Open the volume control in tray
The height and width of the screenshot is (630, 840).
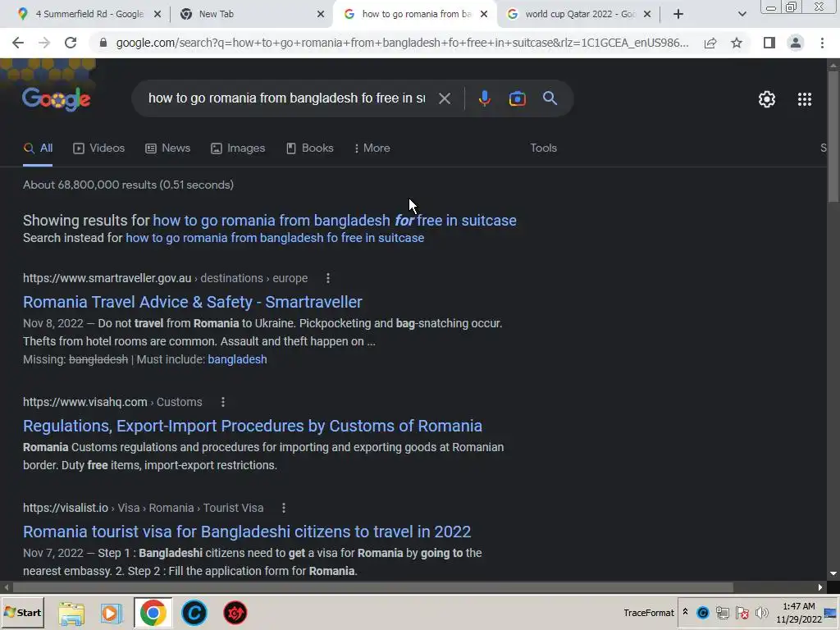click(x=761, y=612)
